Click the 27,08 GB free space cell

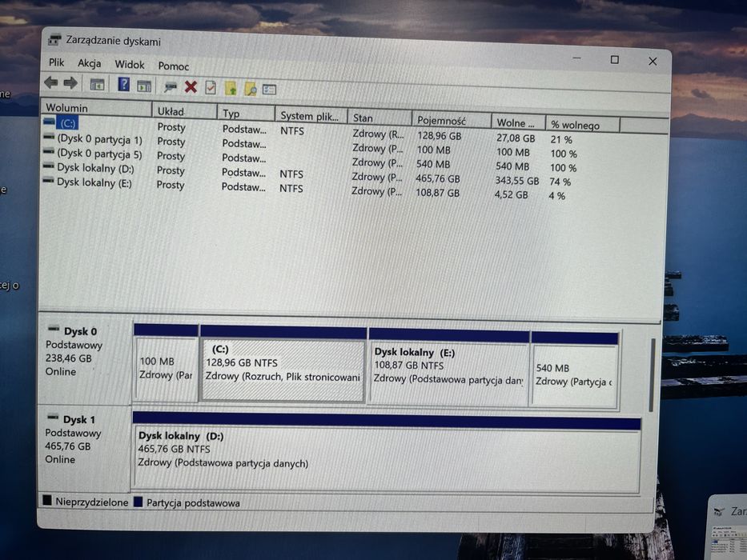click(516, 138)
